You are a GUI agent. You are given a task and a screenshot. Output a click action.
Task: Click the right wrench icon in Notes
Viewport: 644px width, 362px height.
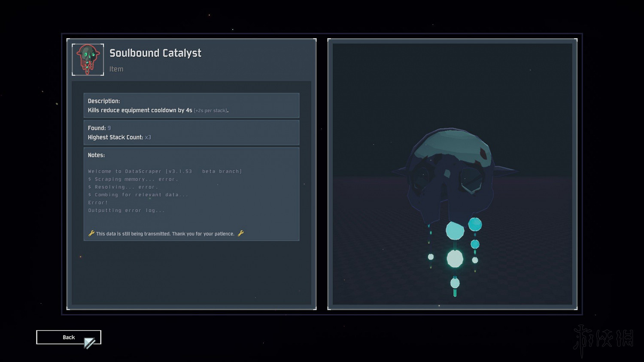[x=240, y=233]
